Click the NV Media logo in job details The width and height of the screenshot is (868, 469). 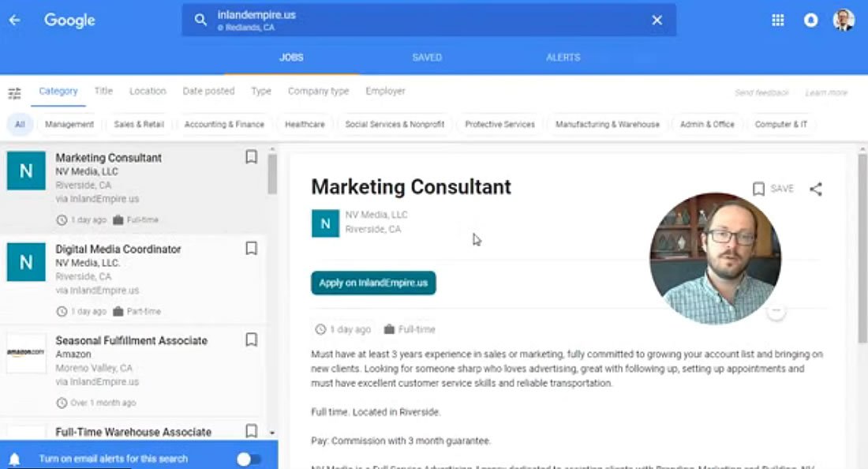click(325, 223)
